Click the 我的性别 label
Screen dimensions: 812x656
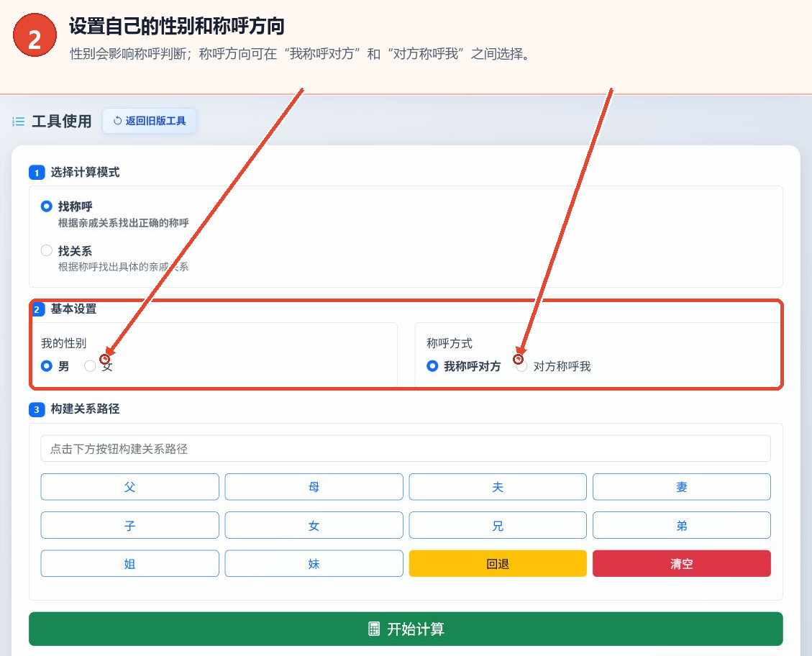pyautogui.click(x=63, y=343)
